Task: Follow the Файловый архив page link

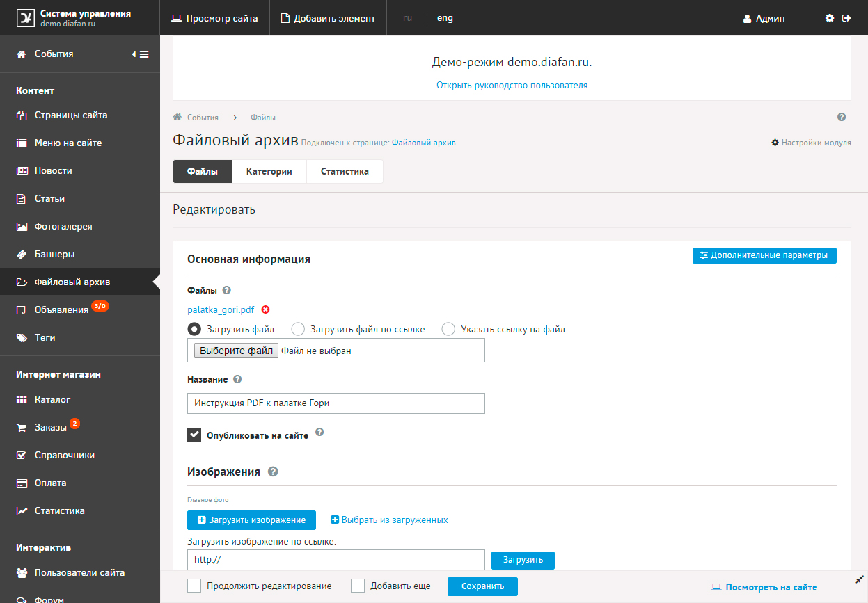Action: [x=424, y=143]
